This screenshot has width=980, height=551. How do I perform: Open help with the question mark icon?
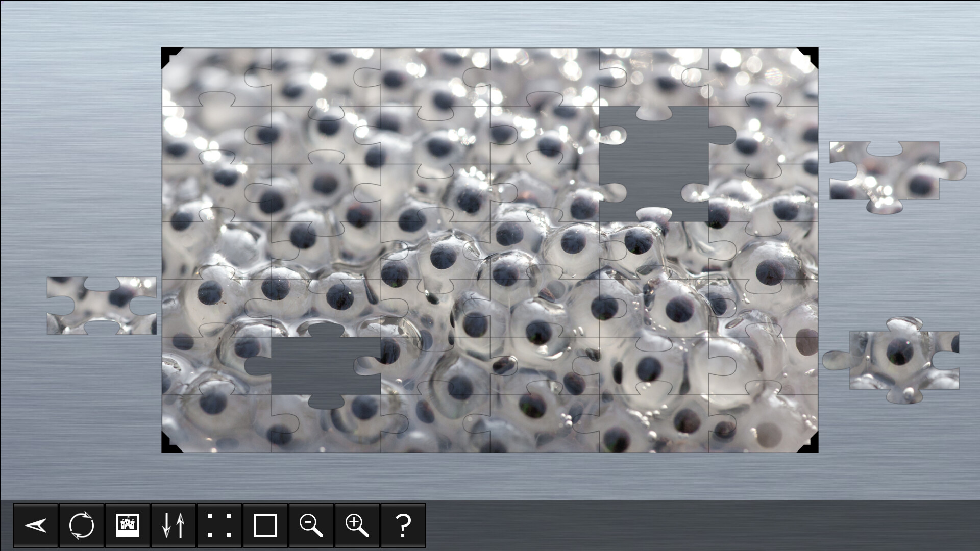pyautogui.click(x=403, y=525)
